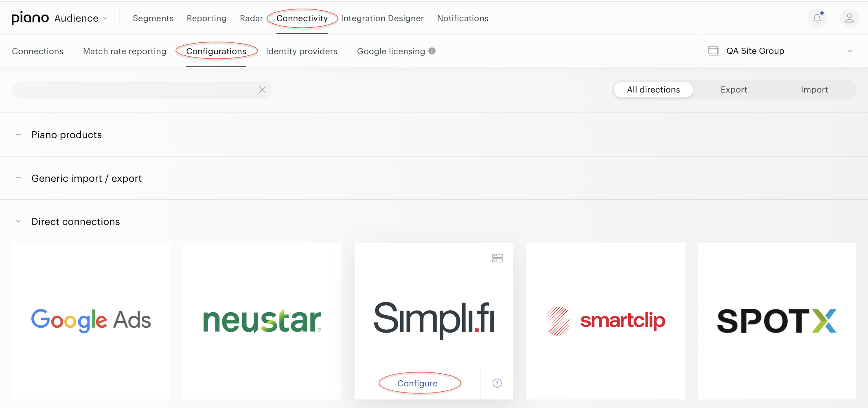Expand the Piano products section

[x=18, y=135]
